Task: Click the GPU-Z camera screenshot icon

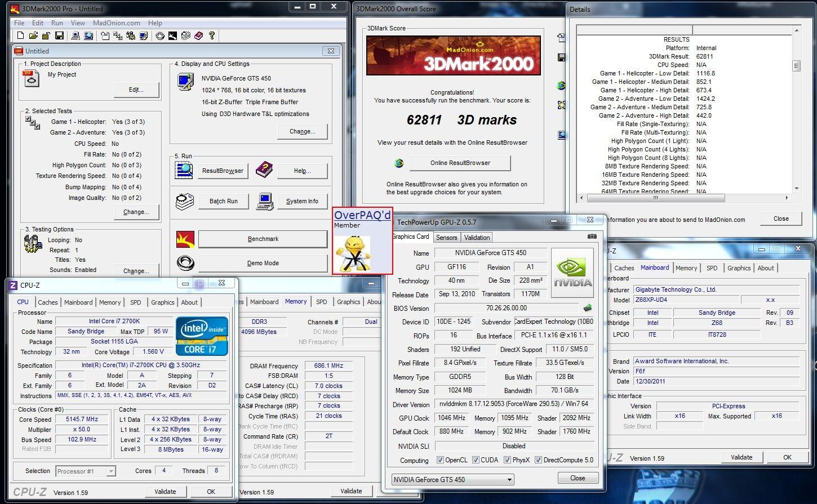Action: tap(592, 237)
